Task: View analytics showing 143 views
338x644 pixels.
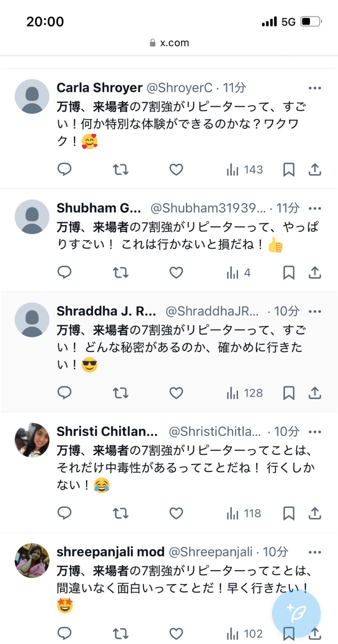Action: (x=245, y=170)
